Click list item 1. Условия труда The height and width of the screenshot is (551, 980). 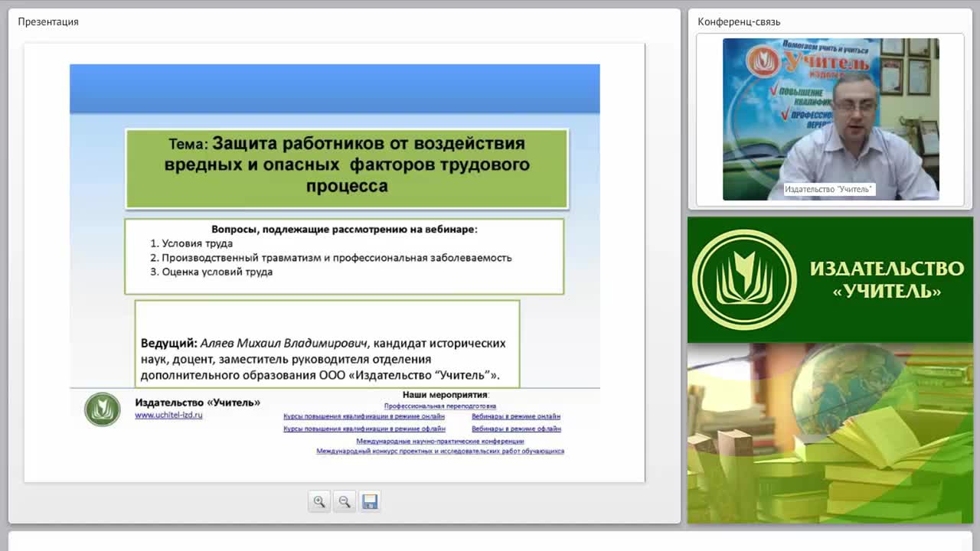[191, 243]
